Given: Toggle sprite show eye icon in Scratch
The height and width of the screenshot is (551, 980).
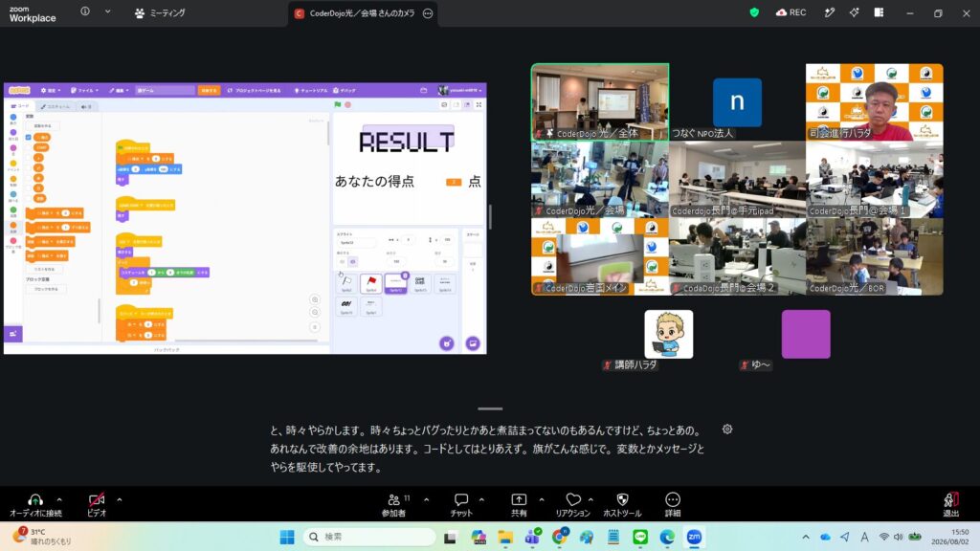Looking at the screenshot, I should coord(343,262).
